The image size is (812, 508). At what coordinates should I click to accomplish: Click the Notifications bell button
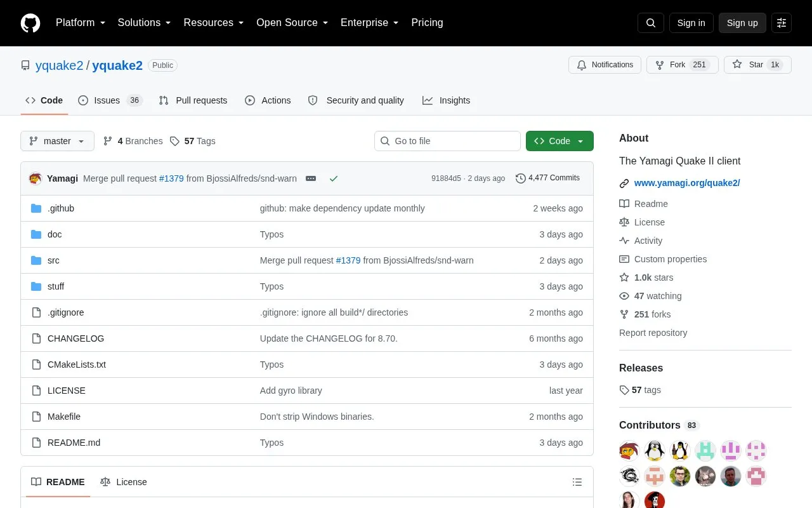click(605, 65)
